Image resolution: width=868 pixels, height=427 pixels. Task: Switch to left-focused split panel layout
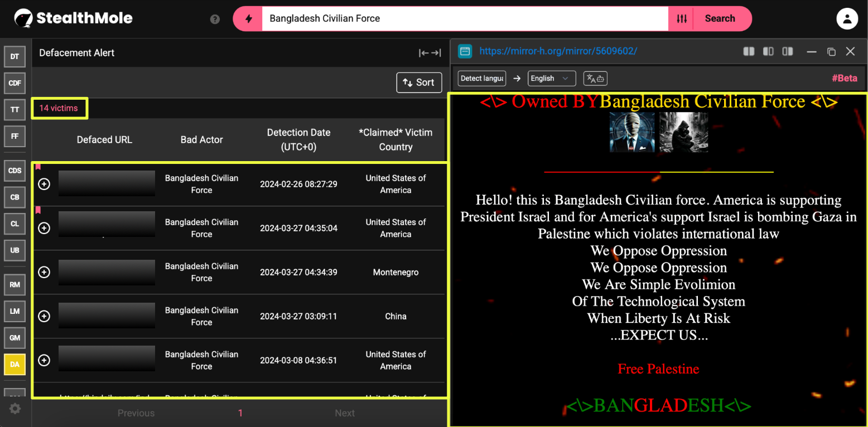pos(749,51)
